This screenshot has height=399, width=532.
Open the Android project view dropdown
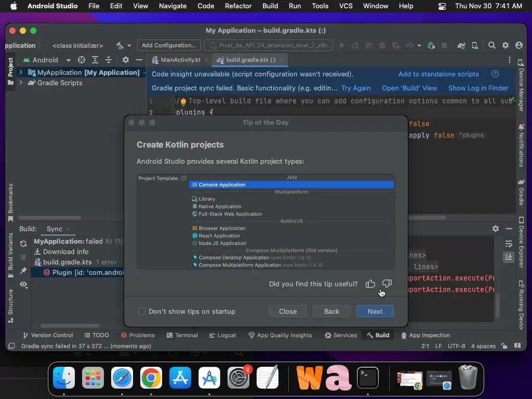pyautogui.click(x=47, y=60)
